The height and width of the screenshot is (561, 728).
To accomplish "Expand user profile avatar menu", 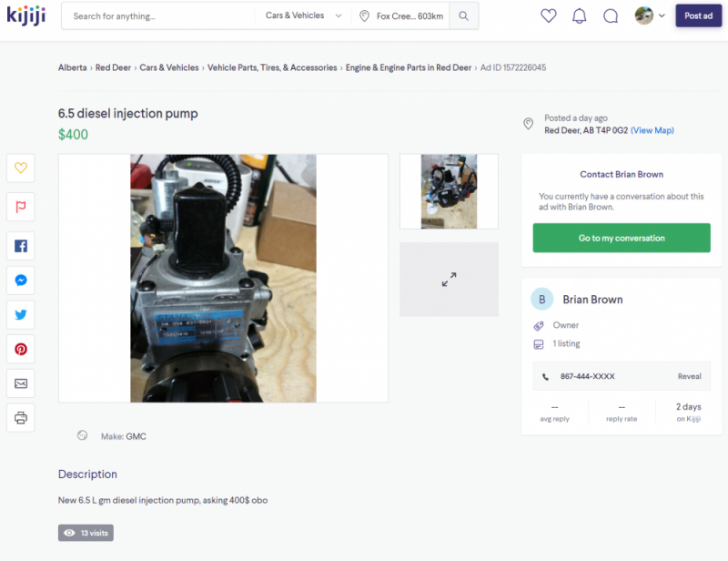I will click(650, 15).
